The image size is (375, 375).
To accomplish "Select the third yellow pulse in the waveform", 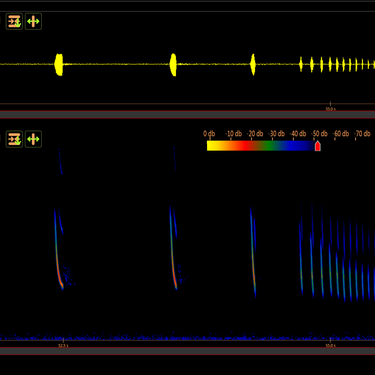I will coord(253,64).
